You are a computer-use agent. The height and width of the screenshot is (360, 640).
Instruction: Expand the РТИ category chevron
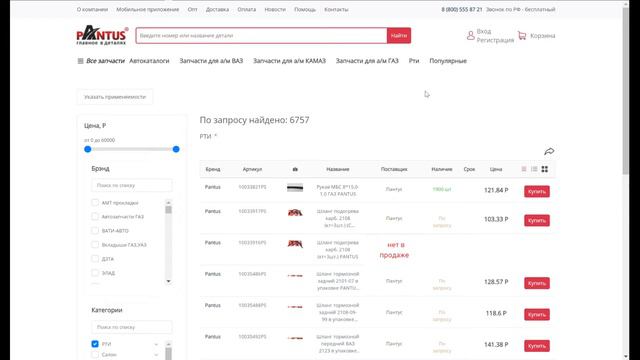tap(156, 344)
